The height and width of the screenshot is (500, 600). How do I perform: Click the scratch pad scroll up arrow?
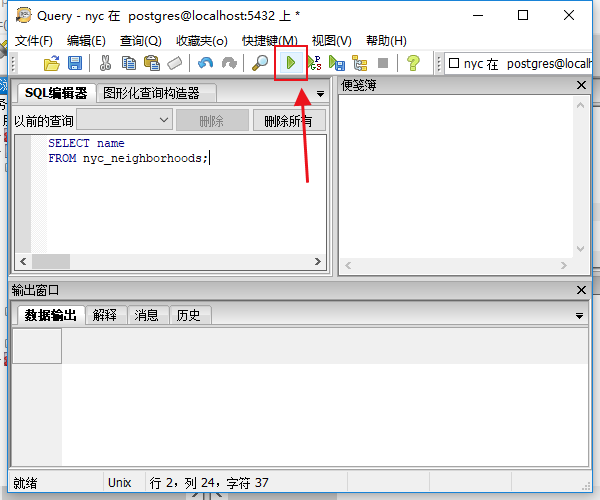tap(580, 105)
